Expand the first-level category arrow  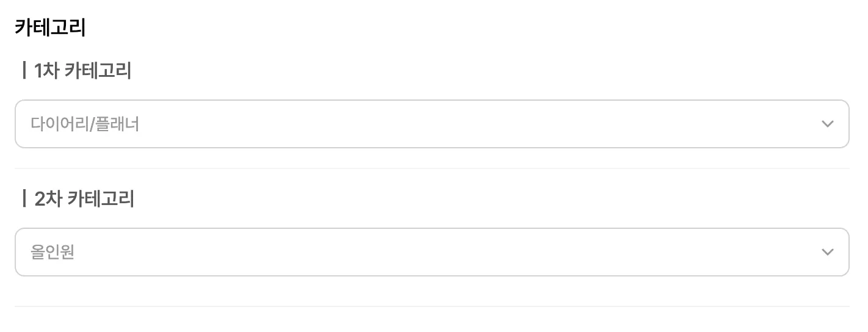click(x=827, y=124)
